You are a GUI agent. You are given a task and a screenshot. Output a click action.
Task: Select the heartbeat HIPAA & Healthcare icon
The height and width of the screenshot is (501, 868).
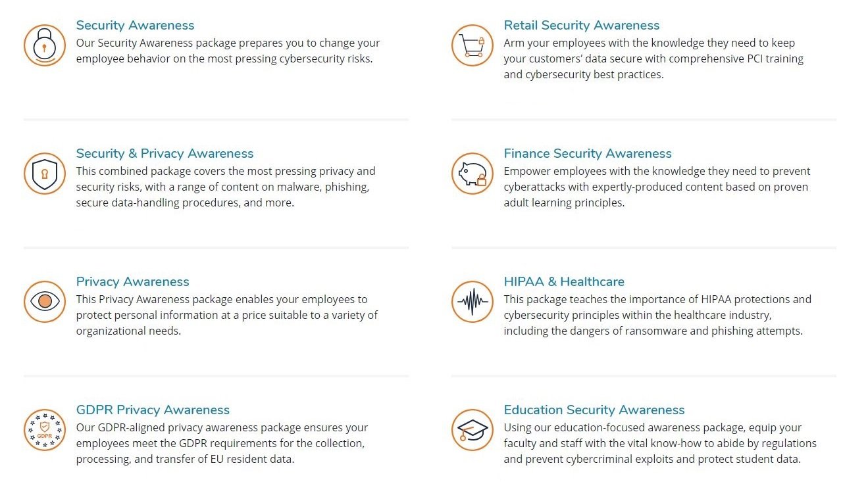472,302
